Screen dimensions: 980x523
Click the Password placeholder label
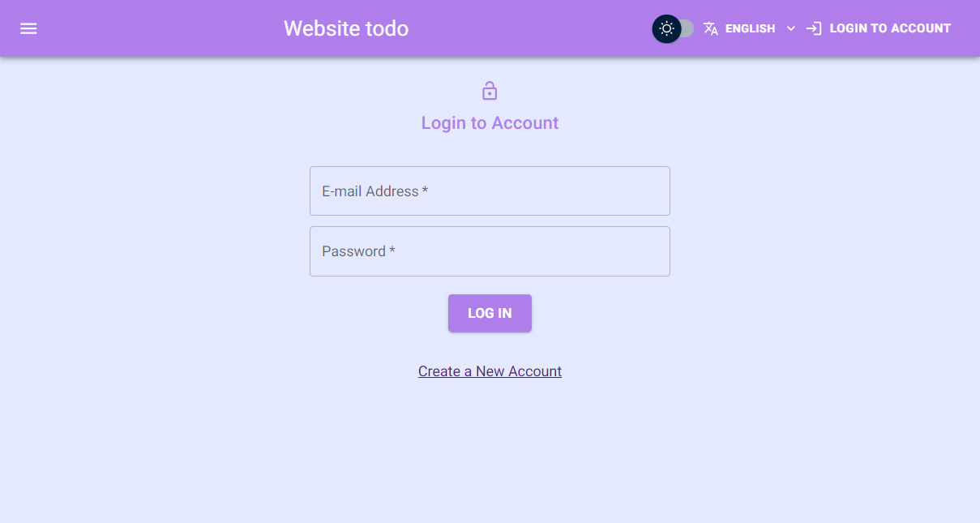[354, 251]
